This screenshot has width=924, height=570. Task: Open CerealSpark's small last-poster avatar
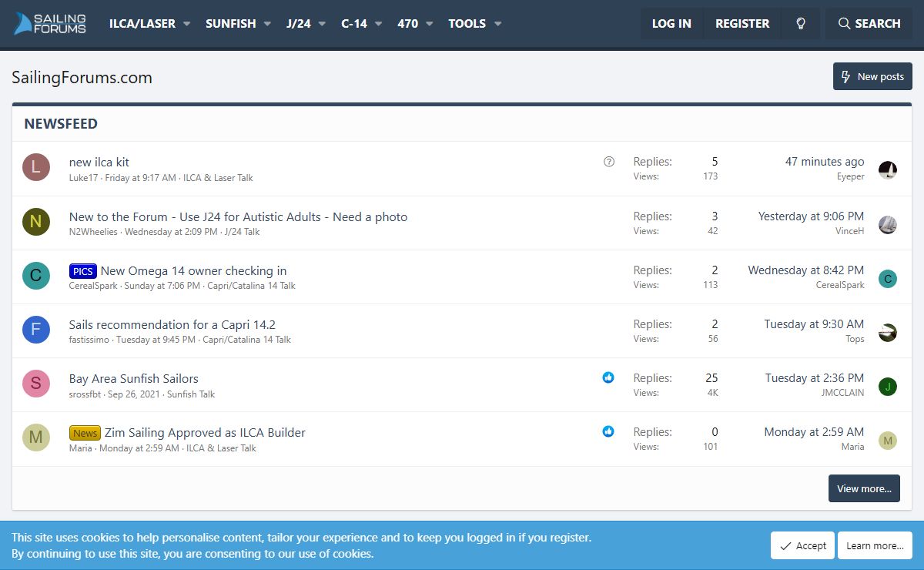pos(888,279)
